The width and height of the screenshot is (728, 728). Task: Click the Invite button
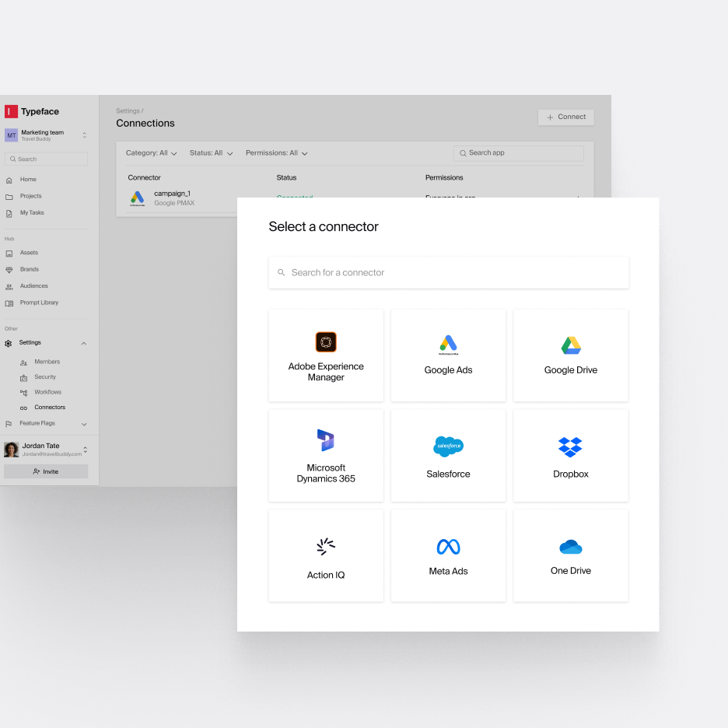pos(46,471)
